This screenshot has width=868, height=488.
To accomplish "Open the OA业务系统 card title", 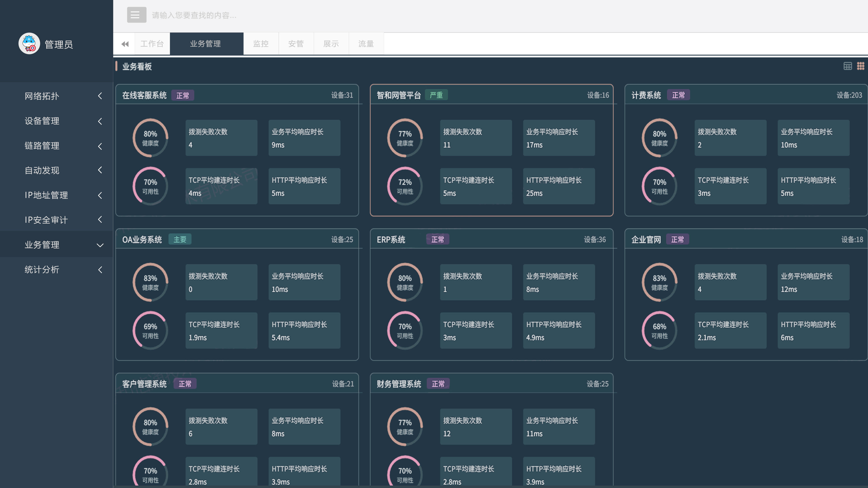I will pyautogui.click(x=142, y=239).
